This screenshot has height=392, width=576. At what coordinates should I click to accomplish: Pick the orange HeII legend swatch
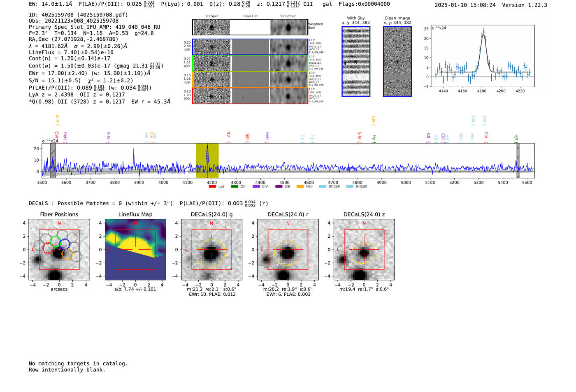pos(300,186)
